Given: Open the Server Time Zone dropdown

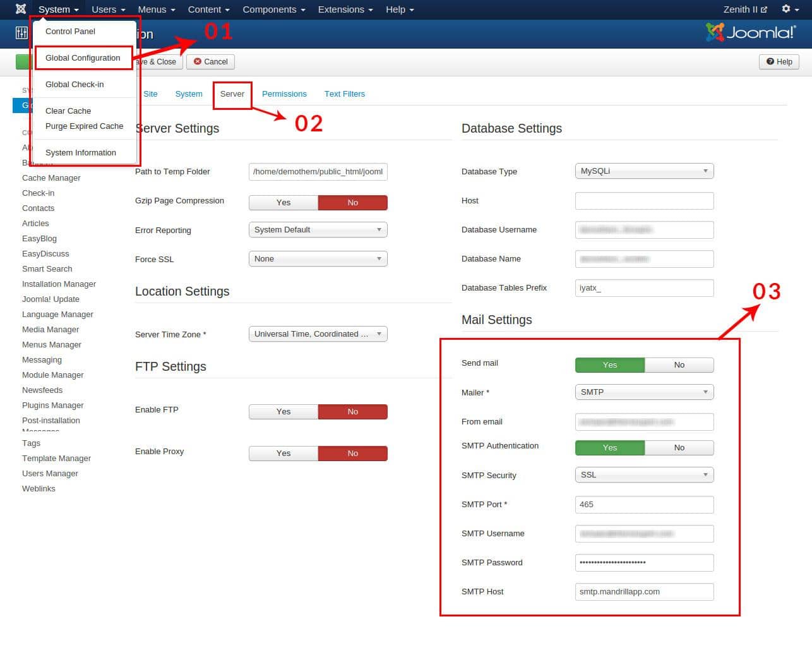Looking at the screenshot, I should 318,334.
